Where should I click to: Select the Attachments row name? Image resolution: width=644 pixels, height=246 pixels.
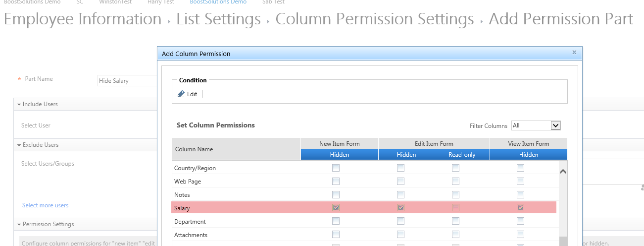tap(191, 235)
